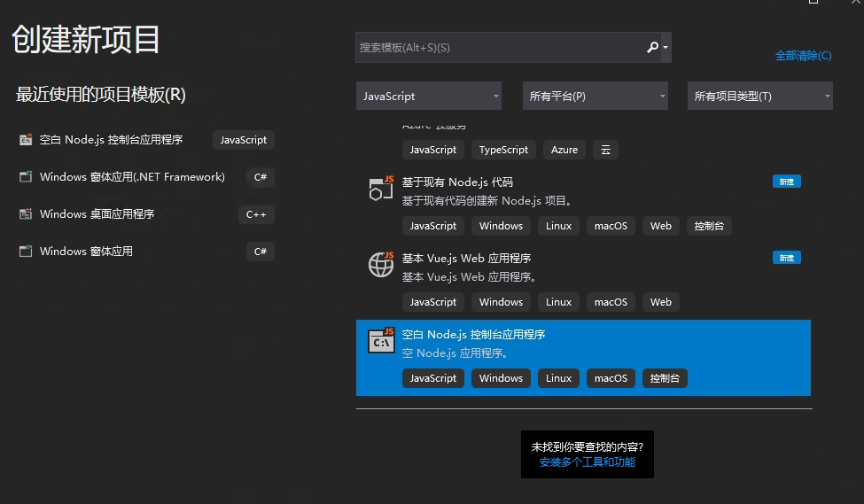This screenshot has width=864, height=504.
Task: Click JavaScript tag beside recent Node.js template
Action: (x=244, y=140)
